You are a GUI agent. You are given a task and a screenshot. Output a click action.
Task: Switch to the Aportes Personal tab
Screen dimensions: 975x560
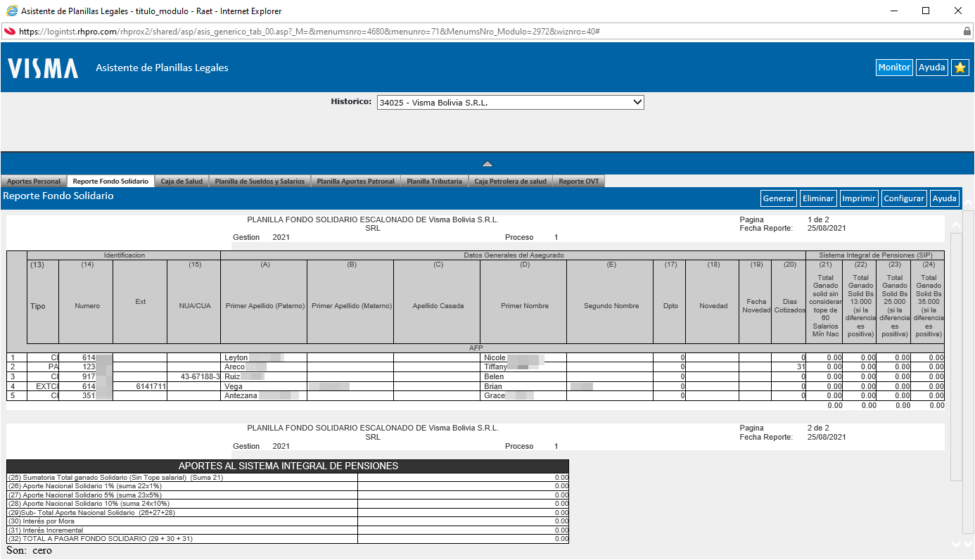click(x=34, y=182)
